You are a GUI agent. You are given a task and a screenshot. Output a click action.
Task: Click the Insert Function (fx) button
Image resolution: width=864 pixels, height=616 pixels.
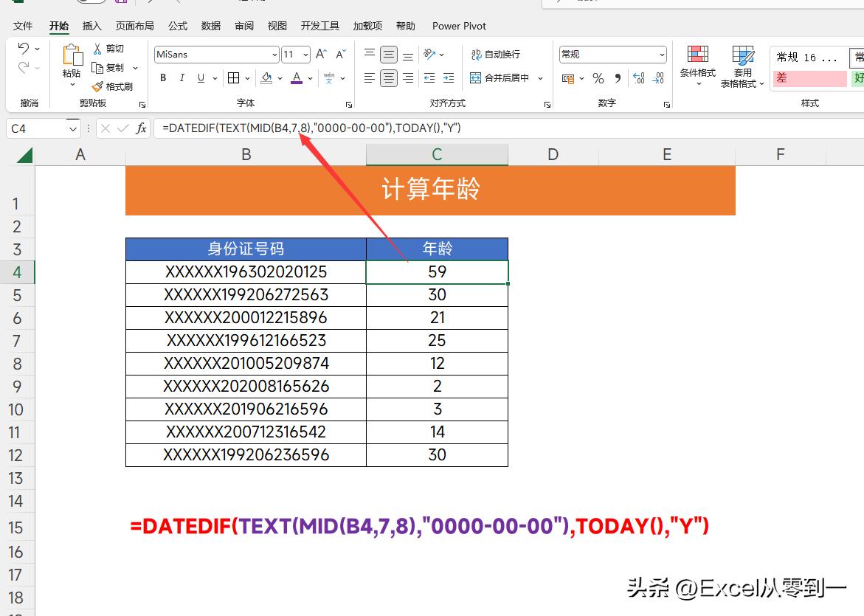click(x=140, y=128)
